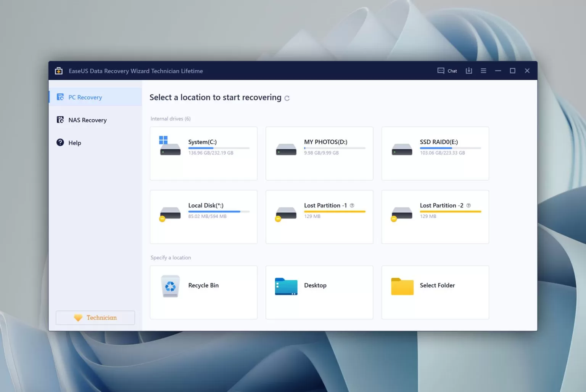Click the Local Disk(*:) drive icon

click(170, 214)
